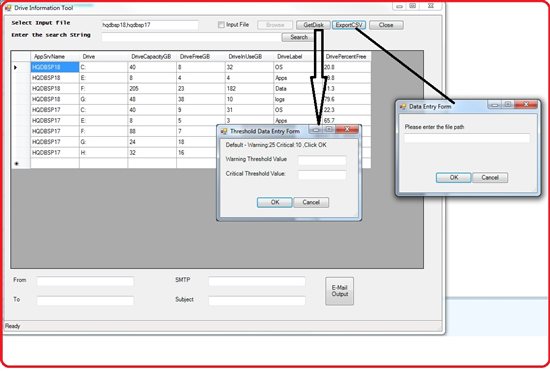This screenshot has width=550, height=371.
Task: Click the Warning Threshold Value field
Action: point(322,161)
